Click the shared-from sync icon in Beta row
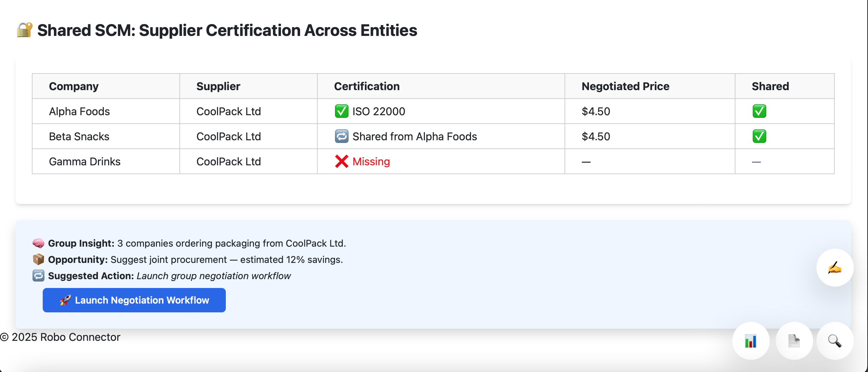 [341, 137]
